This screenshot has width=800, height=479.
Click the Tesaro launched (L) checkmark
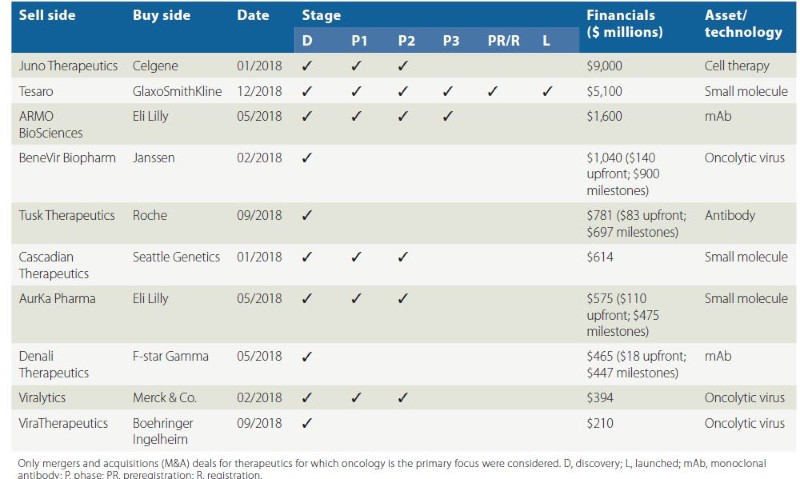click(546, 91)
